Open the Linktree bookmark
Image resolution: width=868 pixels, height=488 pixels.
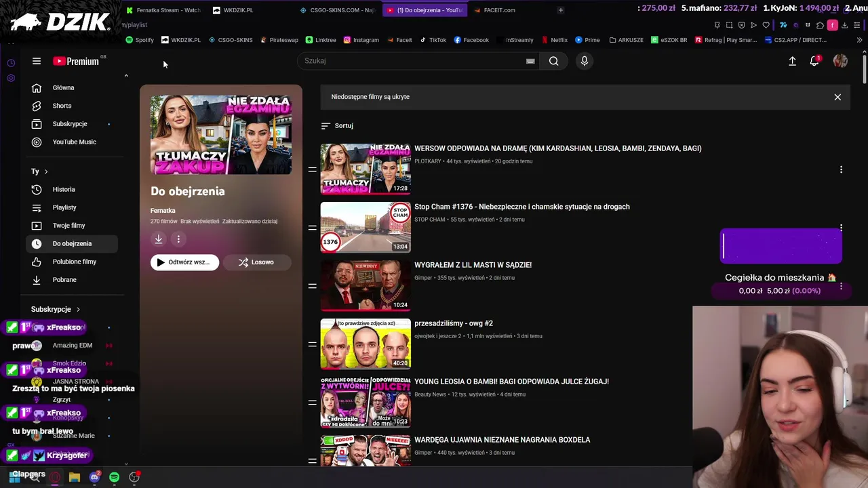(x=320, y=40)
